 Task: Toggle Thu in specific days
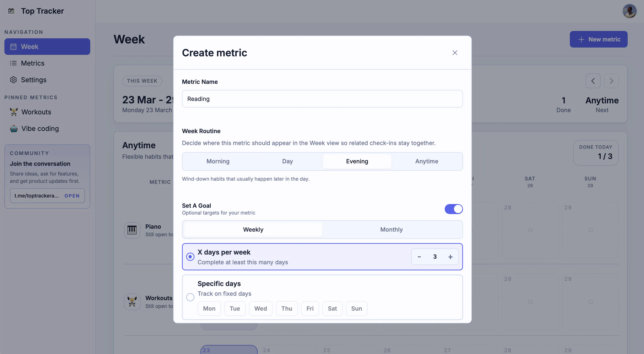point(287,309)
